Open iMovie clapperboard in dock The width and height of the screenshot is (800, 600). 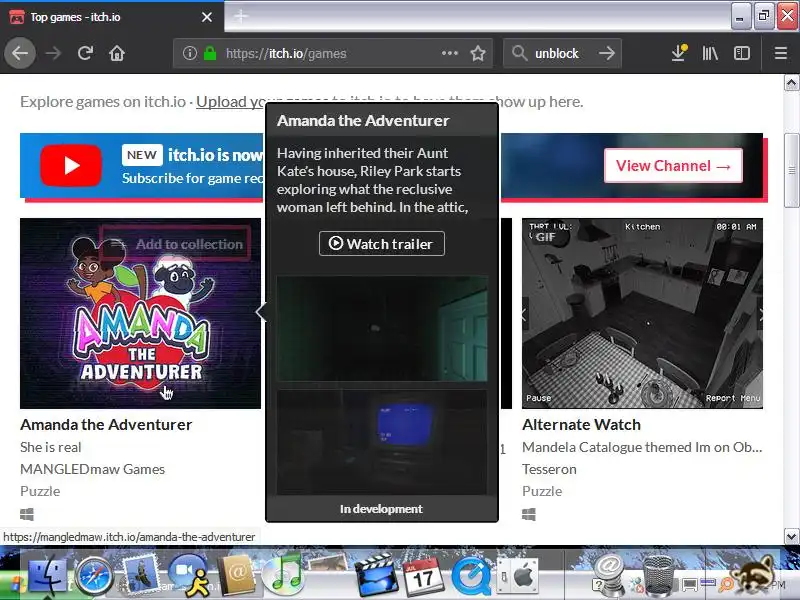click(377, 575)
